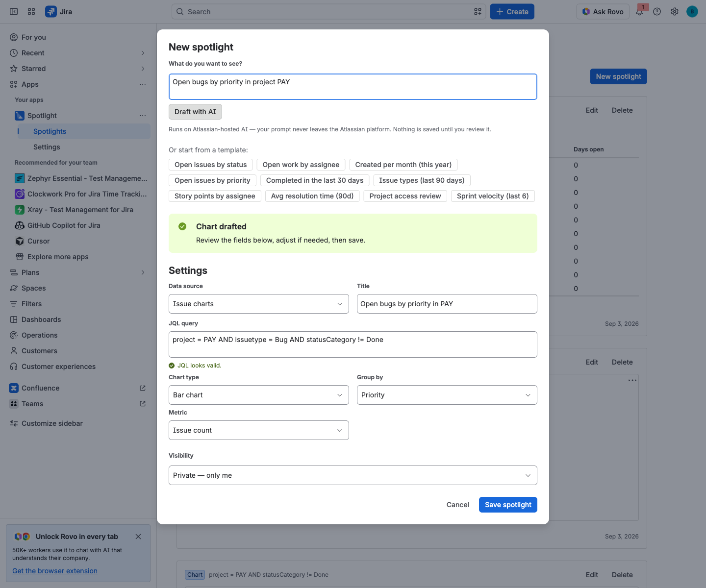Open the Visibility dropdown
This screenshot has width=706, height=588.
pyautogui.click(x=353, y=475)
